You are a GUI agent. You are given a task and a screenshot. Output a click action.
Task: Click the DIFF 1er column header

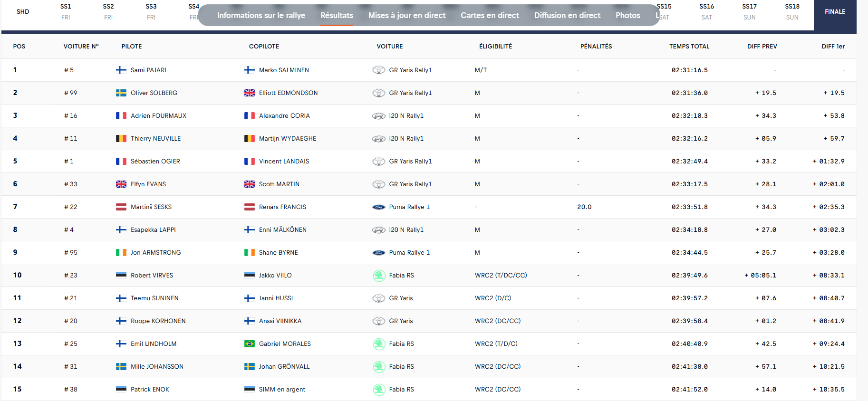(x=833, y=46)
